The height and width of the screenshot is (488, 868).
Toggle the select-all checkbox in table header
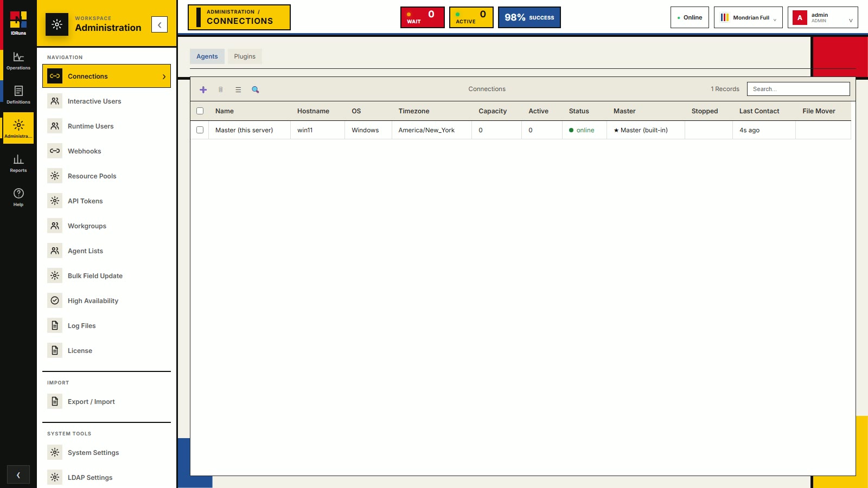tap(200, 111)
